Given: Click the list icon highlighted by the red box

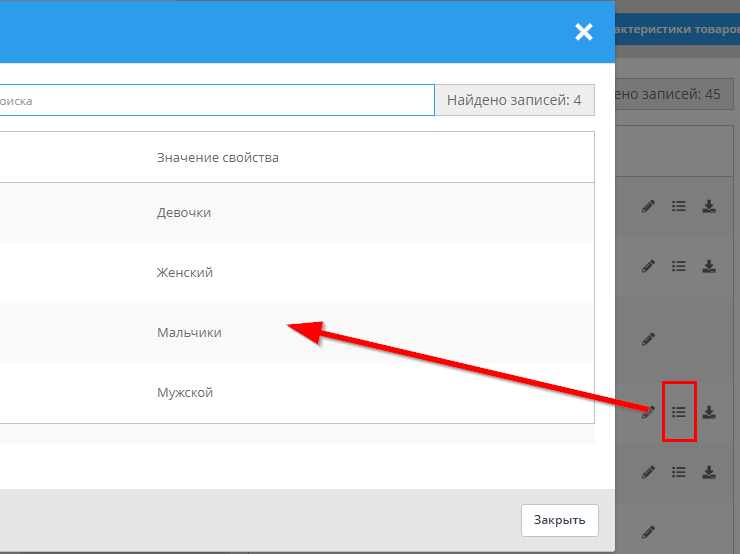Looking at the screenshot, I should pos(679,411).
